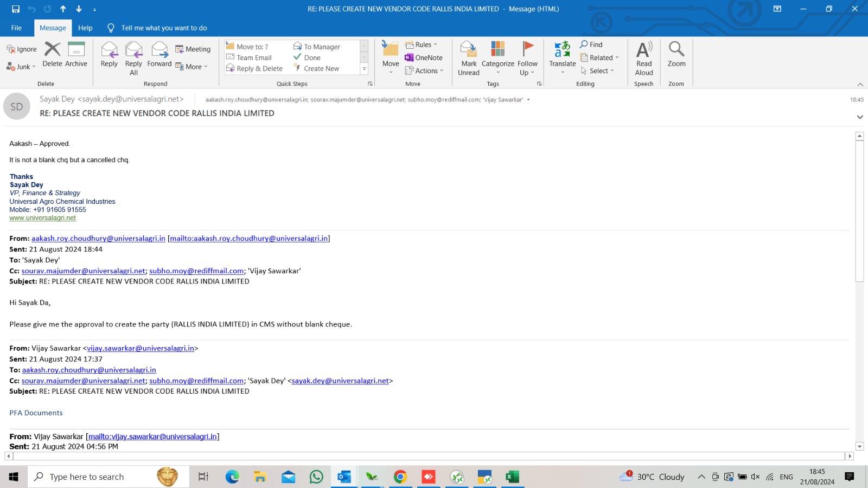868x488 pixels.
Task: Click the vijay.sawarkar@universalagri.in email link
Action: [x=141, y=348]
